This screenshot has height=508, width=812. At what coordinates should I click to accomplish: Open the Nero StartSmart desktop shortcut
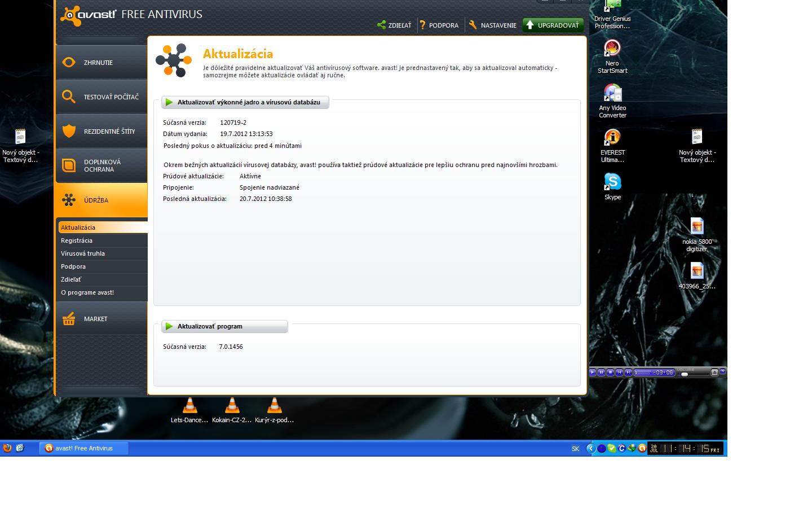click(x=612, y=56)
